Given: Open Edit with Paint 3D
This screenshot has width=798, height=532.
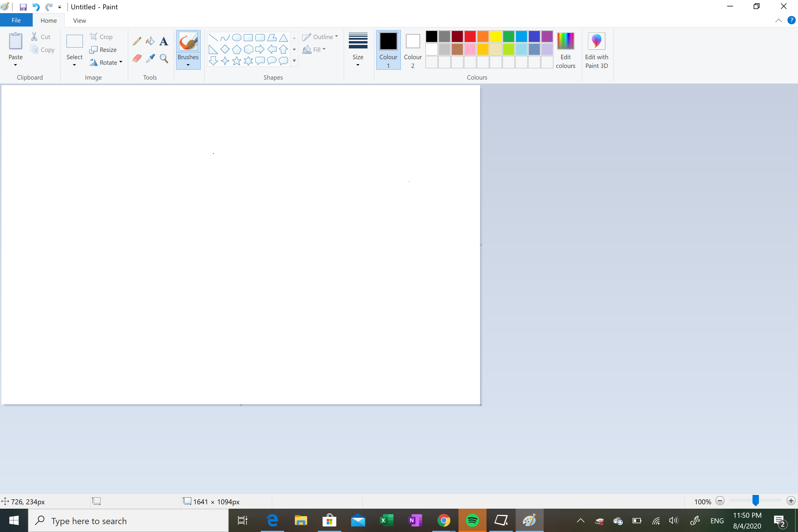Looking at the screenshot, I should pos(596,50).
